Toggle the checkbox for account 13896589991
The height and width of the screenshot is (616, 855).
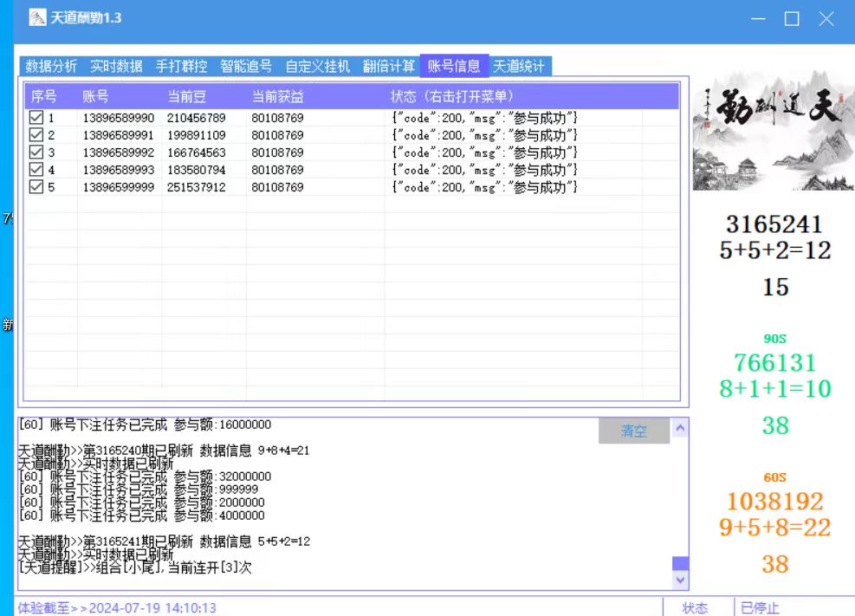coord(36,135)
